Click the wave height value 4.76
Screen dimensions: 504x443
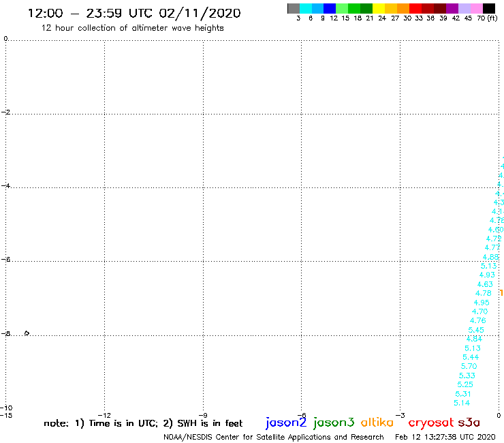(x=478, y=320)
